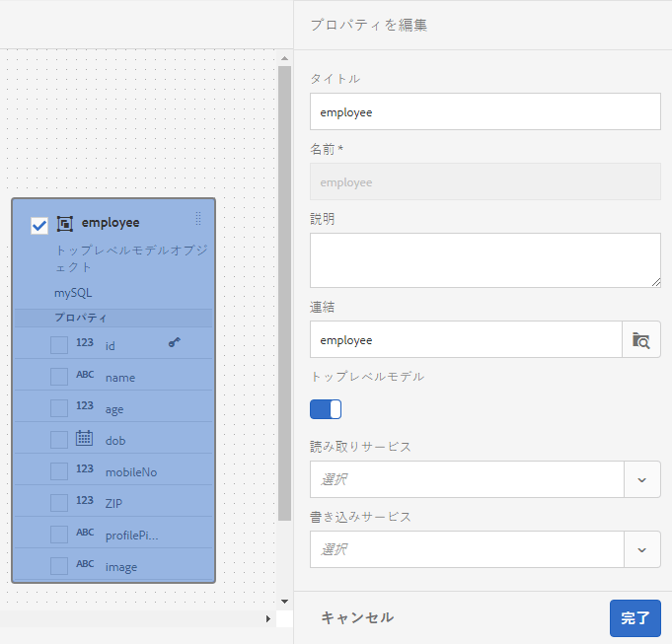Uncheck the employee model object checkbox
The width and height of the screenshot is (672, 644).
tap(39, 225)
